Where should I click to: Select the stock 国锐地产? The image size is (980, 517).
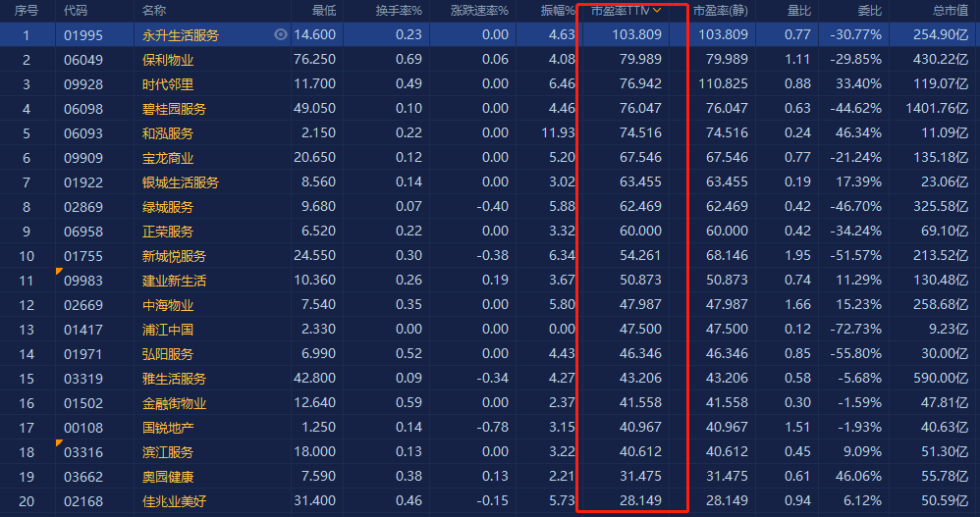tap(168, 428)
